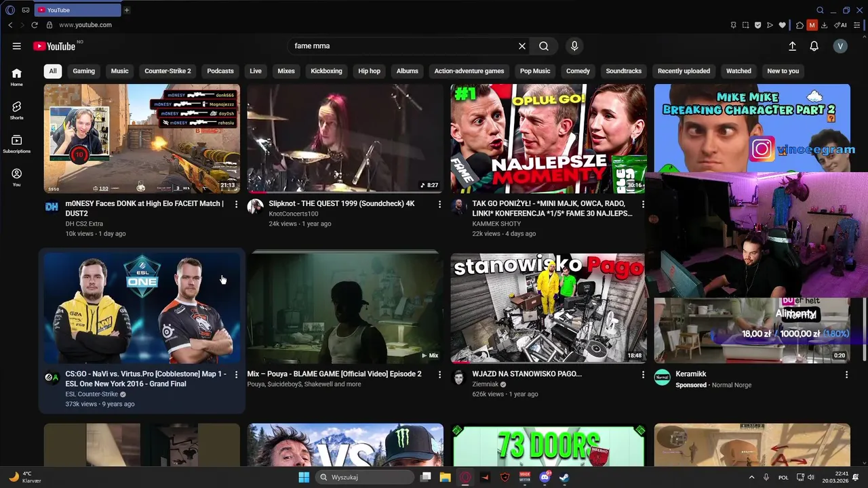Viewport: 868px width, 488px height.
Task: Select the Action-adventure games chip
Action: click(469, 70)
